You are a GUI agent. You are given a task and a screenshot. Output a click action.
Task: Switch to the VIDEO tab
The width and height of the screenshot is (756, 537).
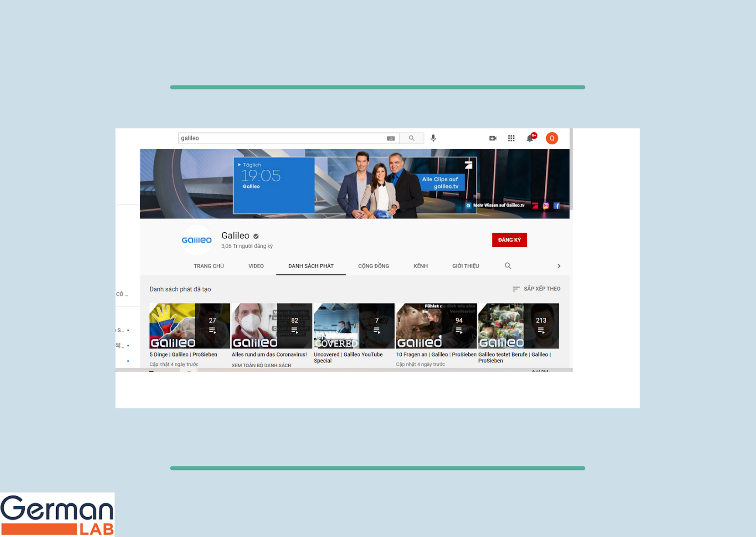tap(256, 266)
